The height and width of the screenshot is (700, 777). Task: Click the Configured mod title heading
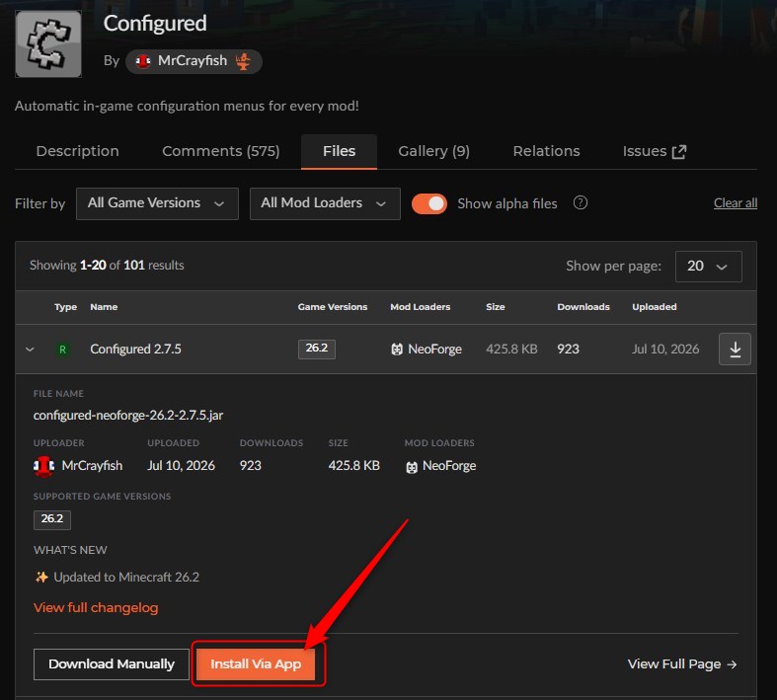click(155, 24)
